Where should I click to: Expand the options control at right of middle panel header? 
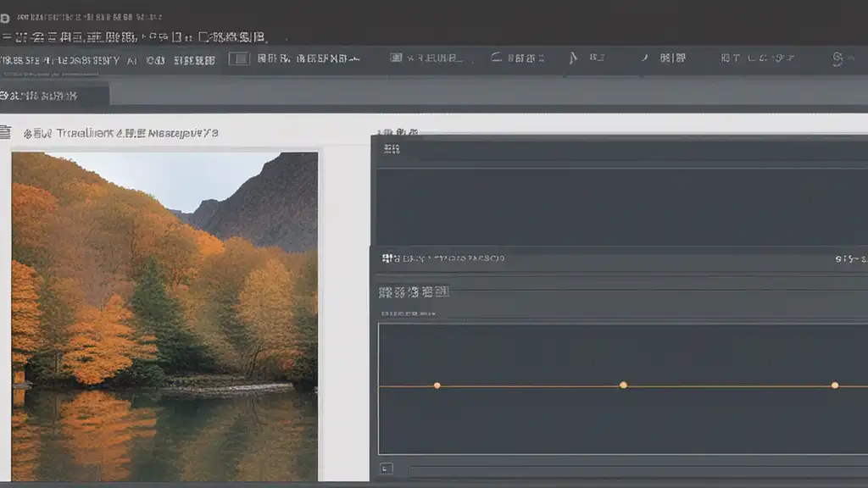click(x=850, y=258)
